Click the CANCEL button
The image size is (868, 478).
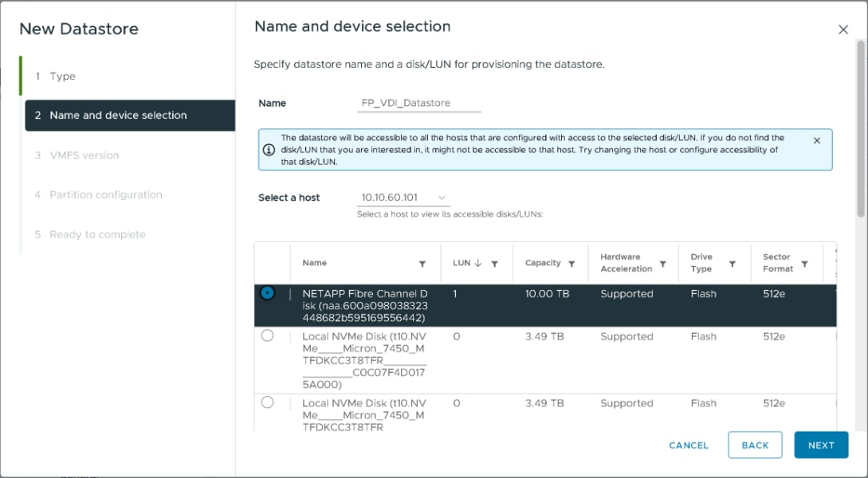click(689, 445)
